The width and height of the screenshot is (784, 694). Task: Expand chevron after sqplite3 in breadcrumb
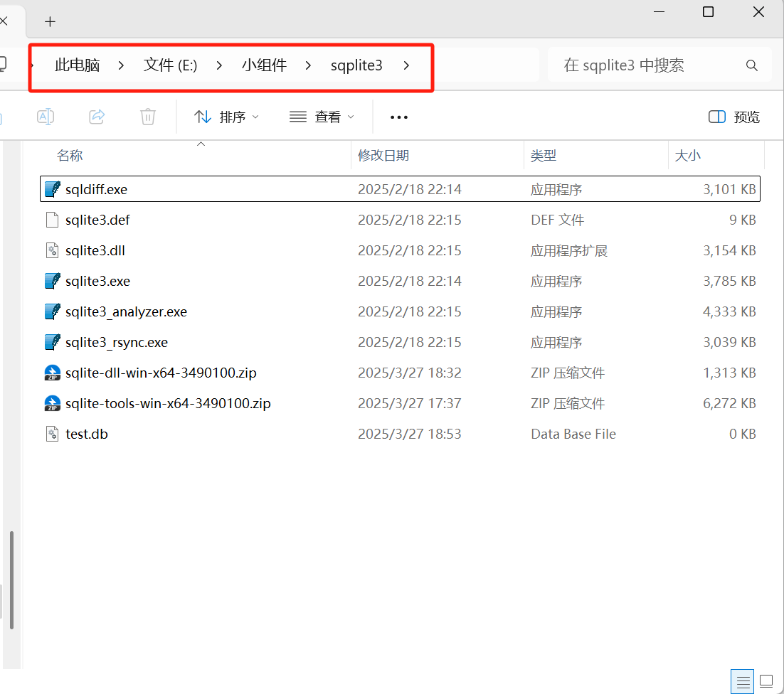click(406, 65)
